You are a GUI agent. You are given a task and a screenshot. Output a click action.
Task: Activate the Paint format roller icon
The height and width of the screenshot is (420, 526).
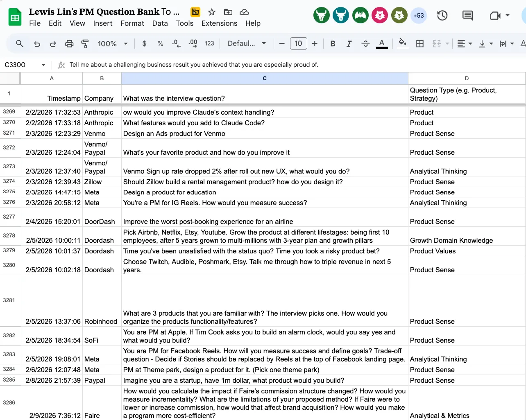point(85,43)
